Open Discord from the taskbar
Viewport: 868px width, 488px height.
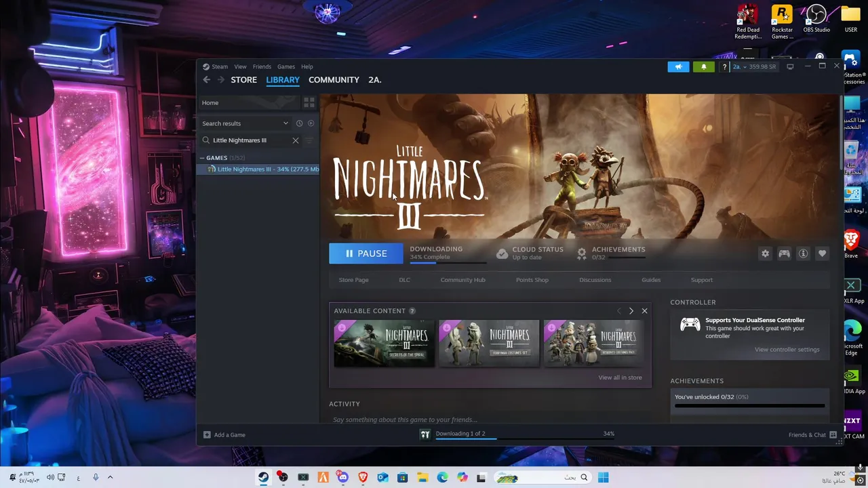point(342,477)
